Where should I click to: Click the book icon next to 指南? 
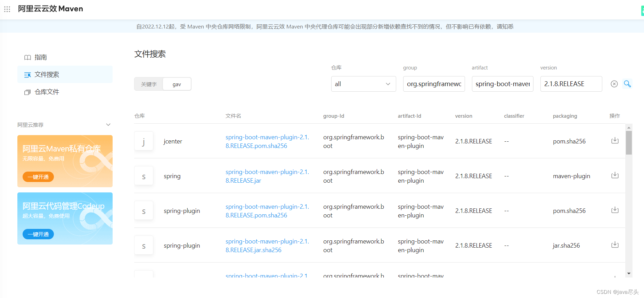click(27, 57)
